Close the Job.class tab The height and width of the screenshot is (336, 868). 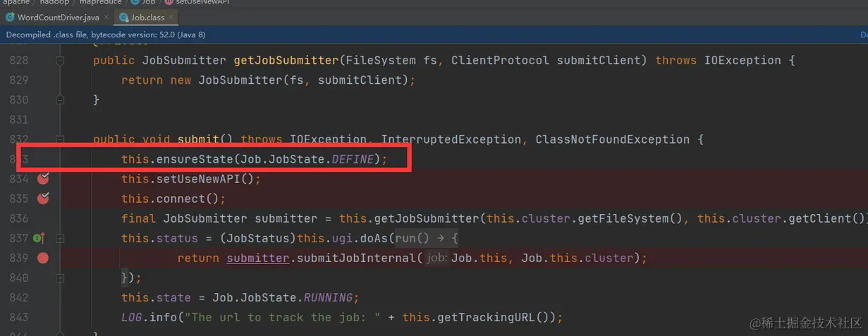(x=171, y=17)
